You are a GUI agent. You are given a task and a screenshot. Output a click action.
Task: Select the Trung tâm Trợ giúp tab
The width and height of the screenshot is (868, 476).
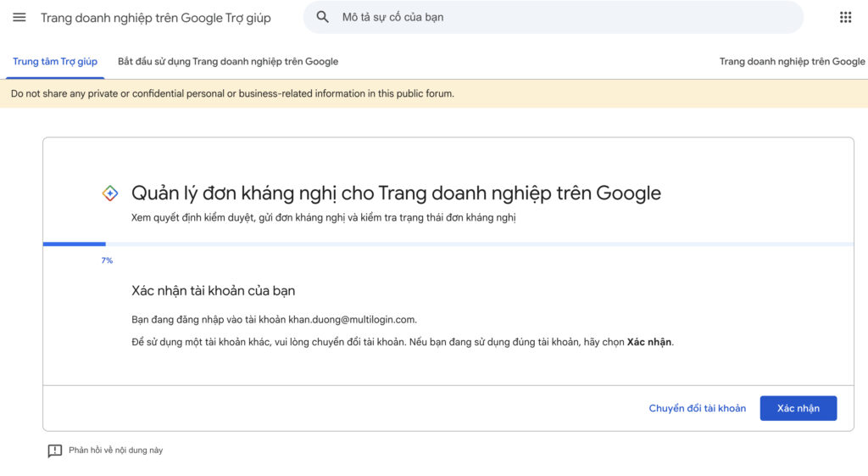(55, 61)
